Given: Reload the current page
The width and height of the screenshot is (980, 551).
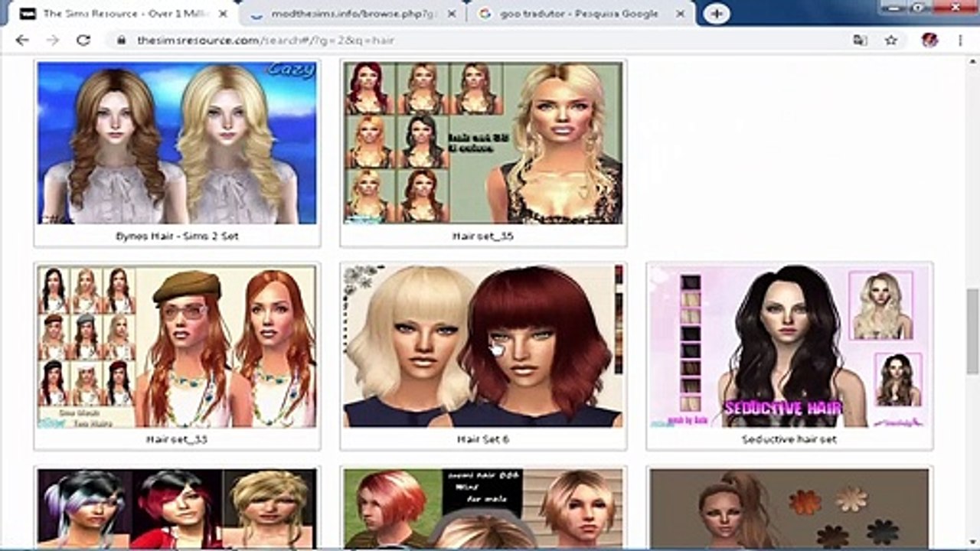Looking at the screenshot, I should pyautogui.click(x=83, y=41).
